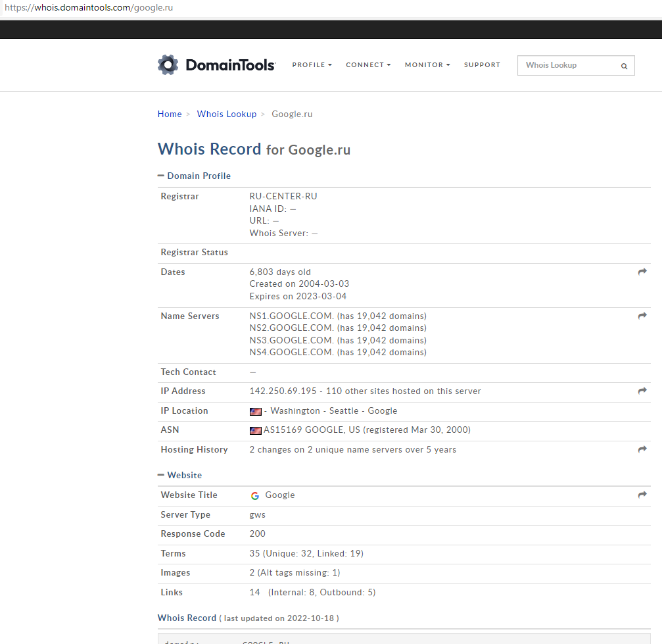Click the Google.ru breadcrumb text
Viewport: 662px width, 644px height.
[x=292, y=114]
